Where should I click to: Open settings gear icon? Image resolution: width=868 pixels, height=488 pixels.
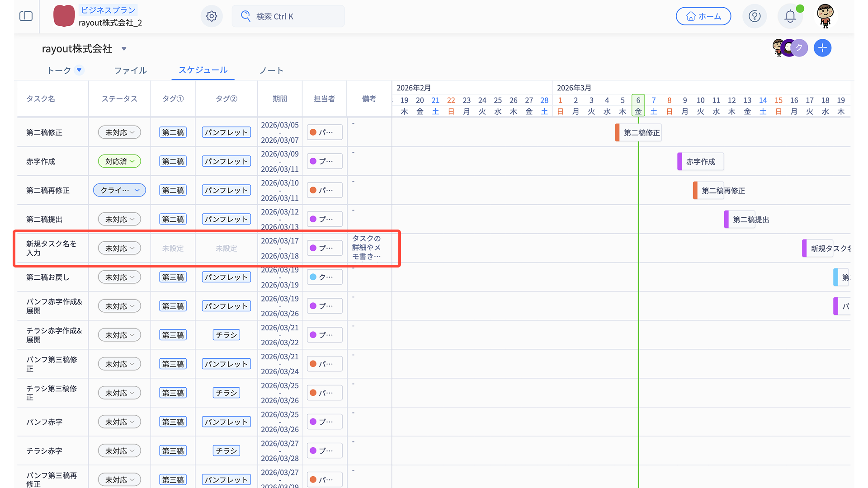pos(212,16)
